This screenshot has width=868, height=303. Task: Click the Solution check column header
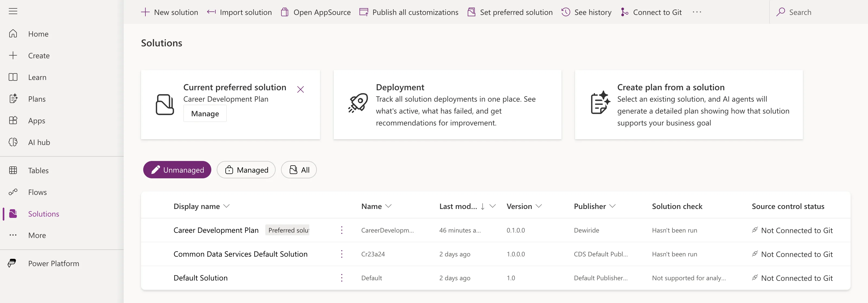[x=677, y=206]
